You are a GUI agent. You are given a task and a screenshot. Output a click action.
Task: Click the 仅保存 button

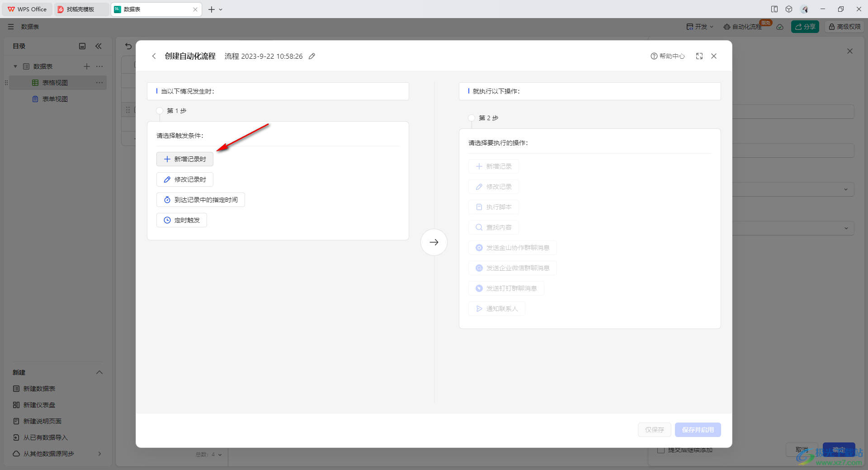pos(655,430)
